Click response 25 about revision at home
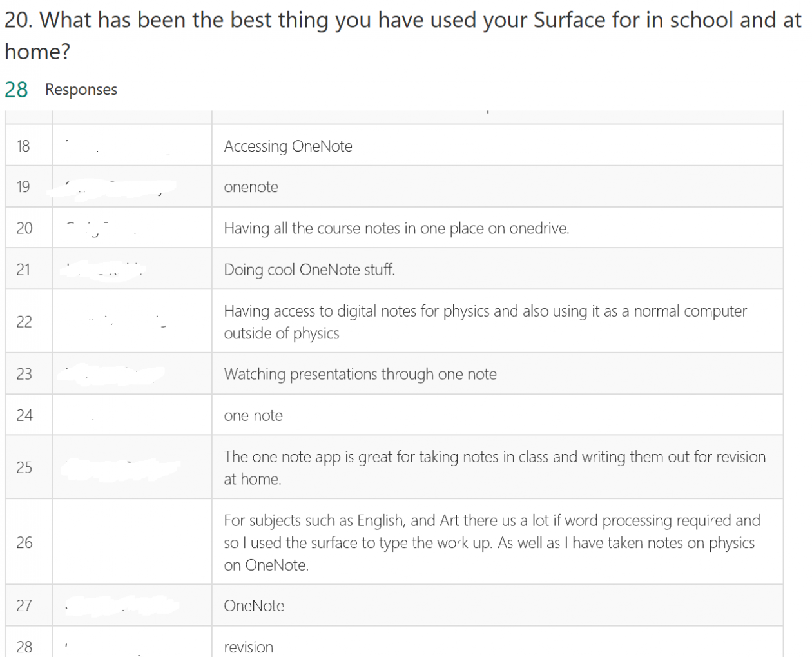The width and height of the screenshot is (812, 657). coord(495,467)
